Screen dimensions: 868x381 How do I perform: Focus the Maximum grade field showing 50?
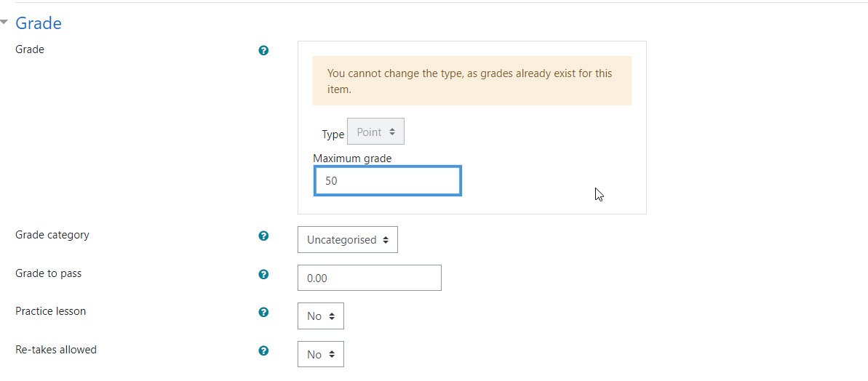click(388, 181)
